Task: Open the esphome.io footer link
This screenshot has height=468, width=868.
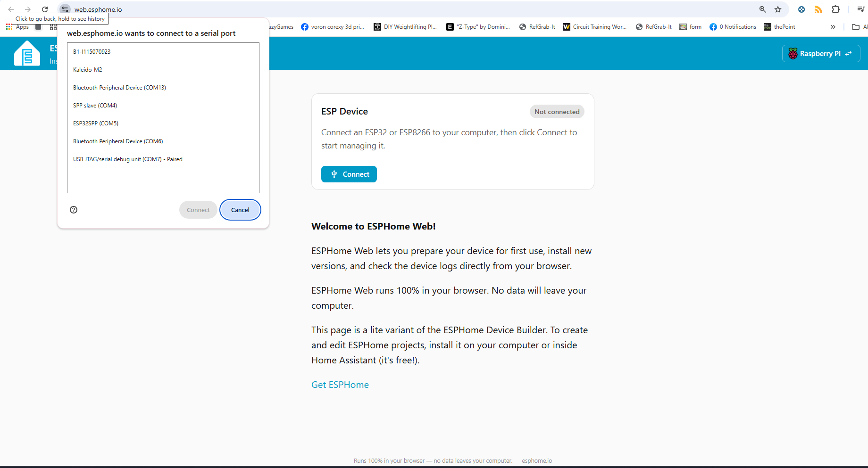Action: tap(537, 461)
